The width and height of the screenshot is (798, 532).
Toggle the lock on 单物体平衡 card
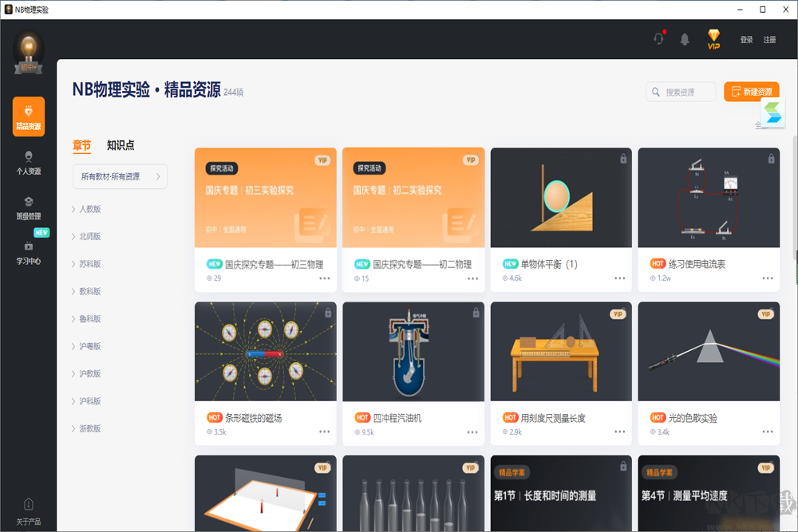tap(623, 160)
